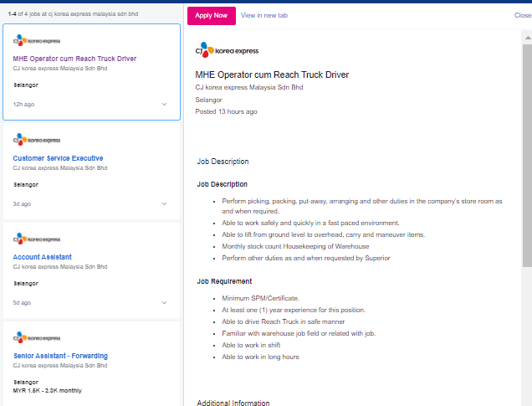Click CJ logo in Account Assistant card
This screenshot has height=406, width=532.
pyautogui.click(x=37, y=239)
